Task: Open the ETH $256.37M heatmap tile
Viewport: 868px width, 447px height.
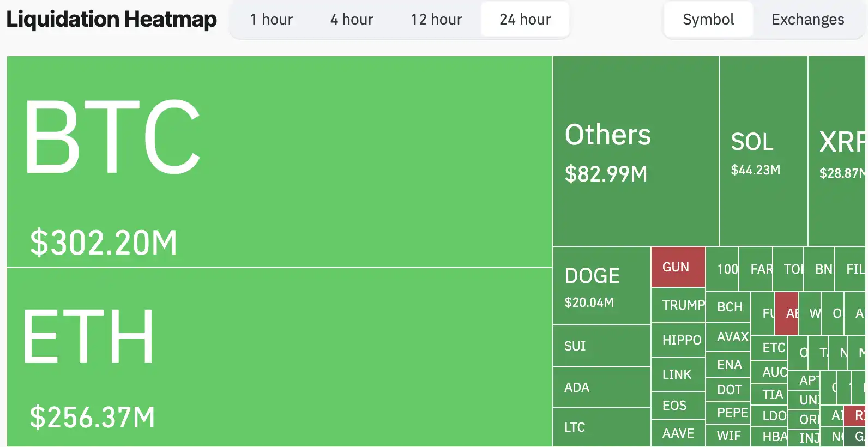Action: click(279, 357)
